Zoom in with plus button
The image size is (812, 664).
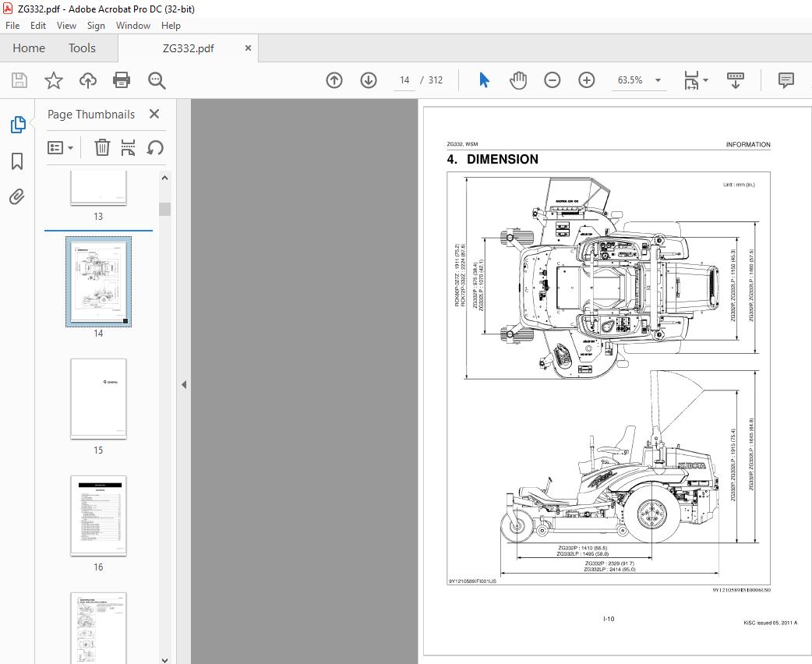coord(586,80)
